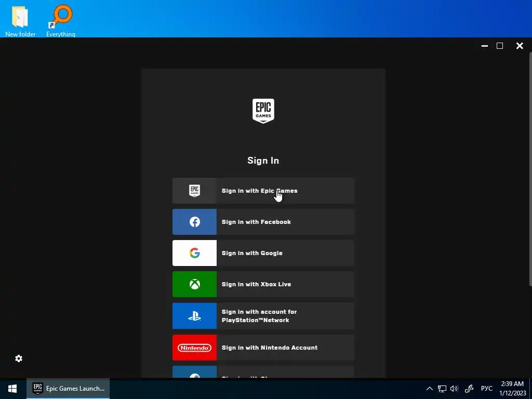Viewport: 532px width, 399px height.
Task: Open launcher settings gear icon
Action: pyautogui.click(x=19, y=358)
